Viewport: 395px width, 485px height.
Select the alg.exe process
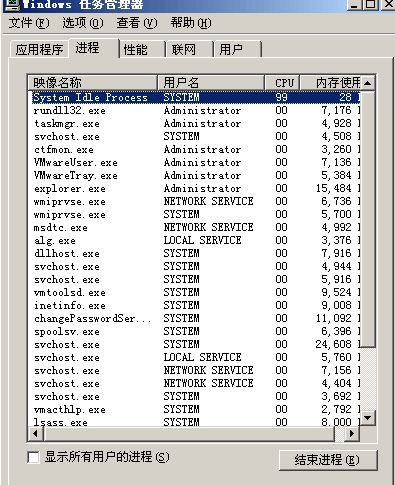coord(196,240)
